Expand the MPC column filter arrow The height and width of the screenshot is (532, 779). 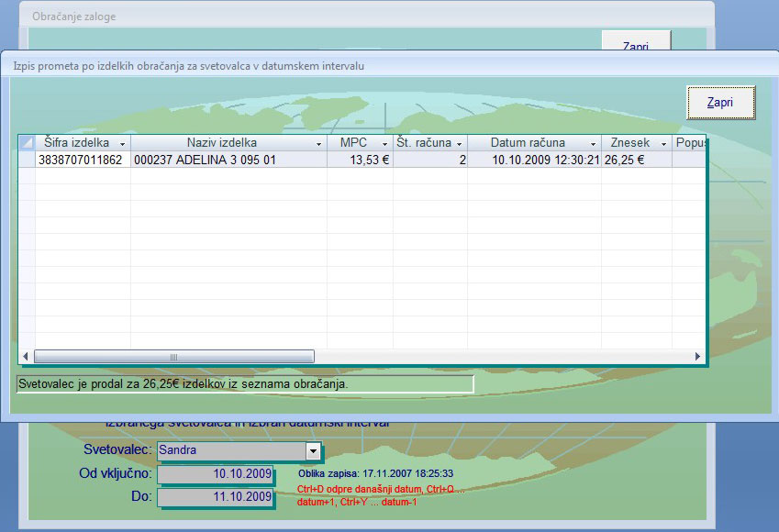[384, 144]
